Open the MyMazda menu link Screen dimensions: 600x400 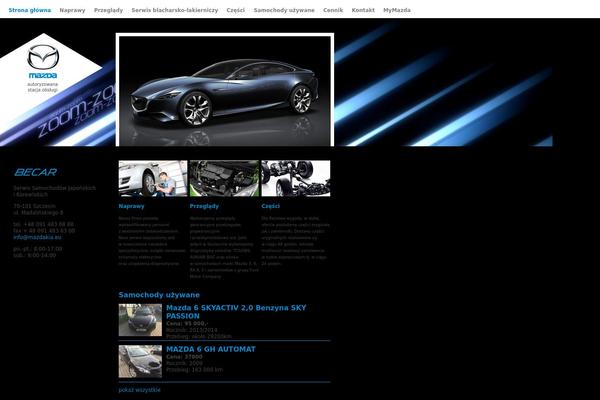pyautogui.click(x=397, y=10)
